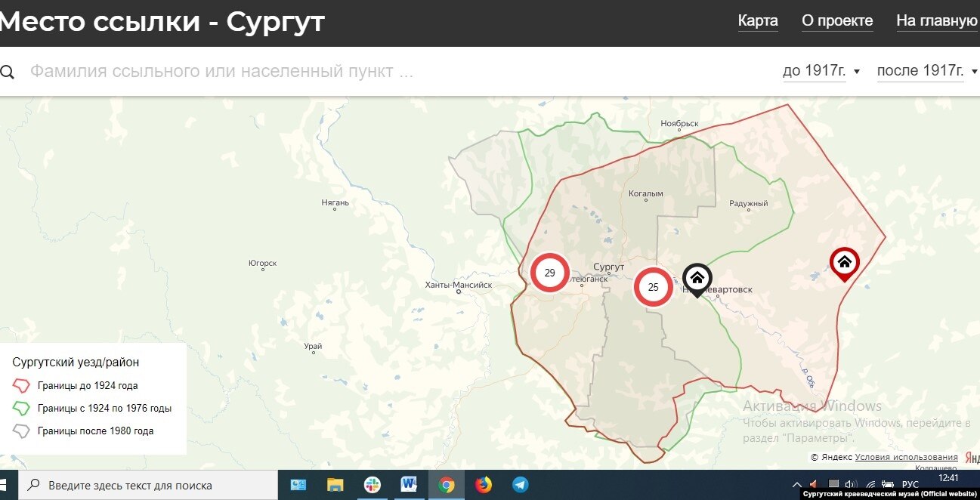The height and width of the screenshot is (500, 980).
Task: Click the black house marker near Nizhnevartovsk
Action: 697,277
